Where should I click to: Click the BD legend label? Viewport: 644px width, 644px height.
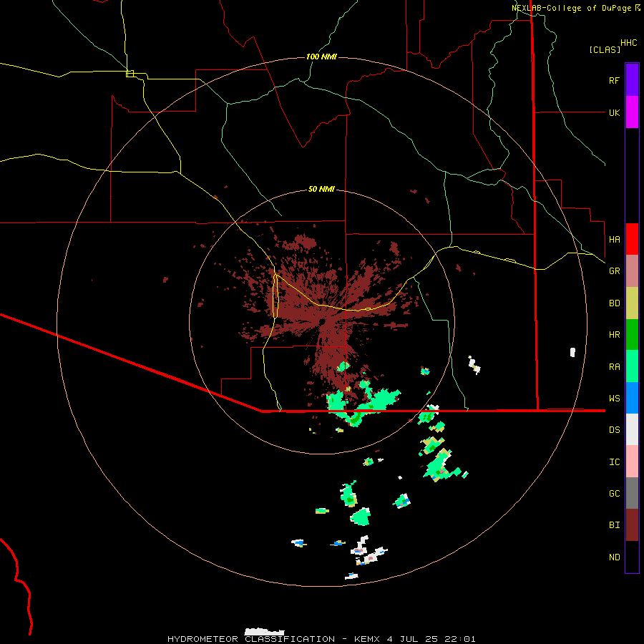coord(614,303)
